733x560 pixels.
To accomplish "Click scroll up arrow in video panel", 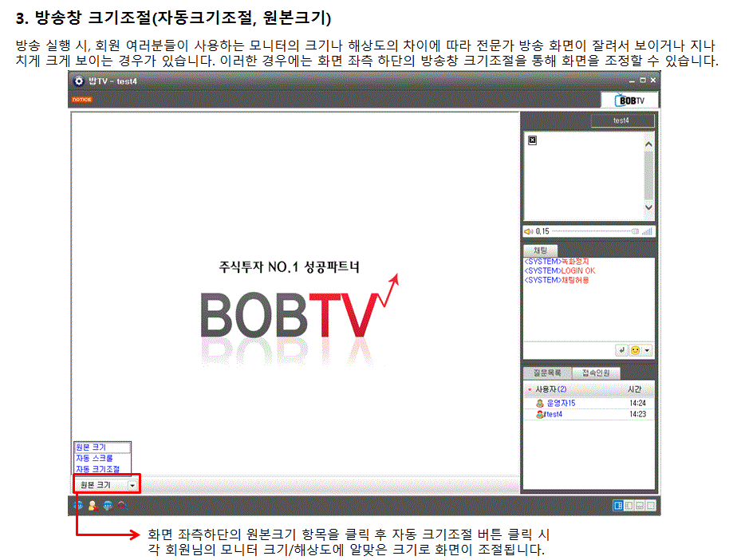I will (x=648, y=144).
